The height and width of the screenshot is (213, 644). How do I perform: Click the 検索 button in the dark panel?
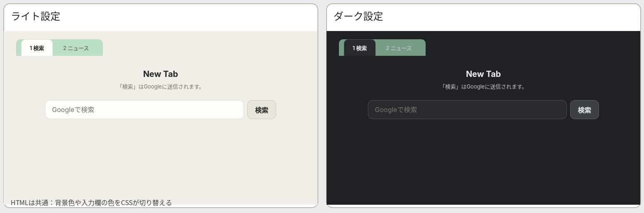pyautogui.click(x=585, y=110)
